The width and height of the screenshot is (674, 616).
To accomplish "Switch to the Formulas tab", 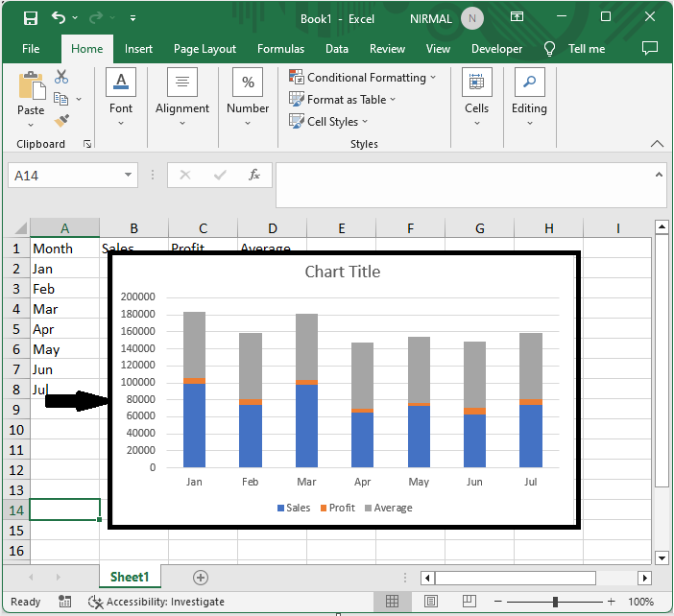I will pyautogui.click(x=280, y=49).
